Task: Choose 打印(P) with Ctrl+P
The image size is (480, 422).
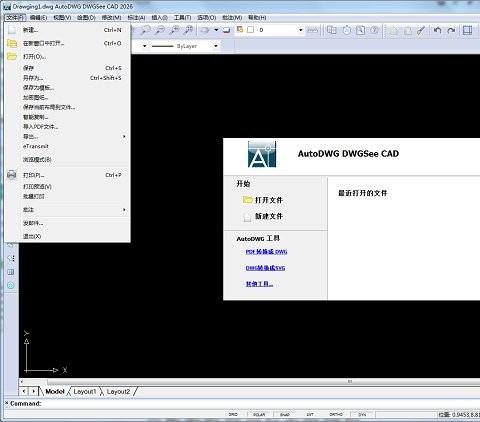Action: click(x=67, y=175)
